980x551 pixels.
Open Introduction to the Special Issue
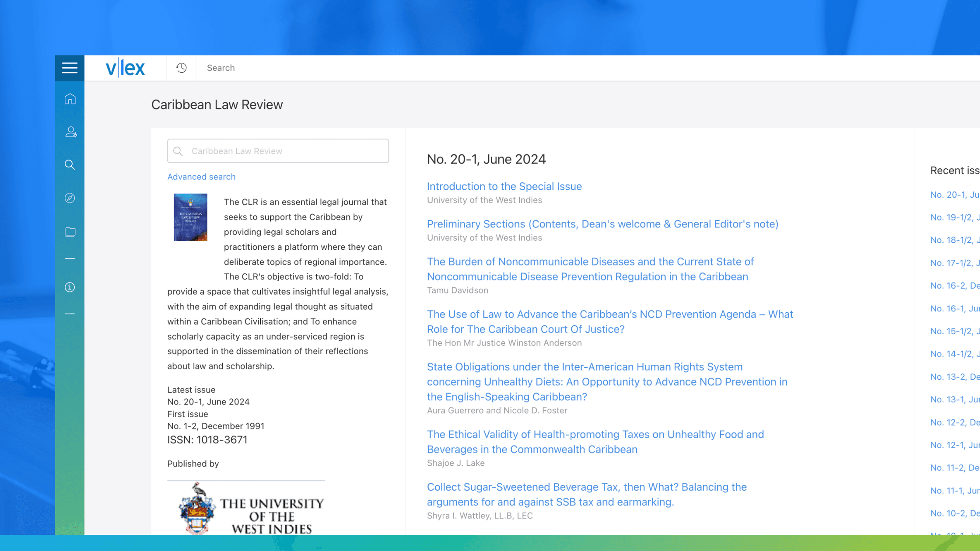coord(504,186)
